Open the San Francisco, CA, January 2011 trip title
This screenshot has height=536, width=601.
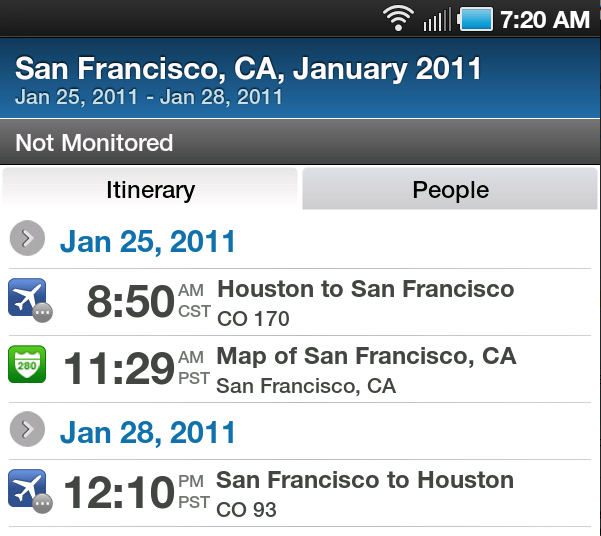248,69
